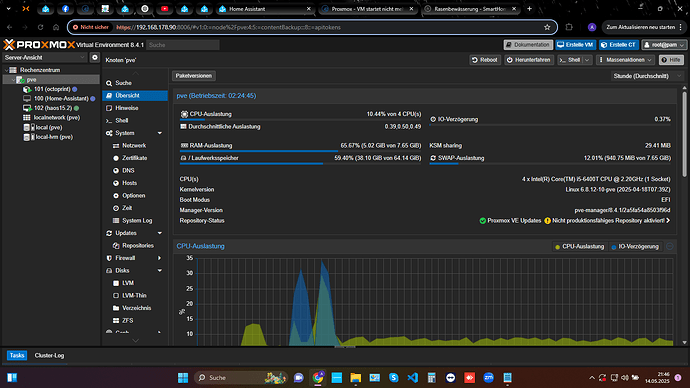Select the 101 (octoprint) container icon
Viewport: 690px width, 388px height.
click(27, 89)
